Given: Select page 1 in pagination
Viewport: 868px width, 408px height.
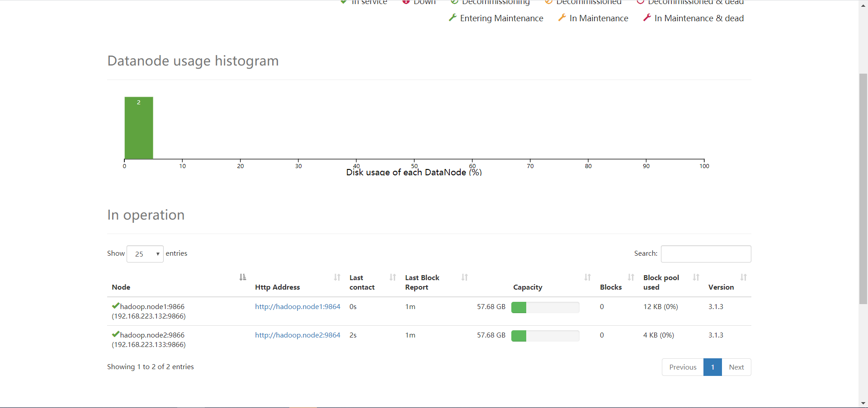Looking at the screenshot, I should coord(712,367).
